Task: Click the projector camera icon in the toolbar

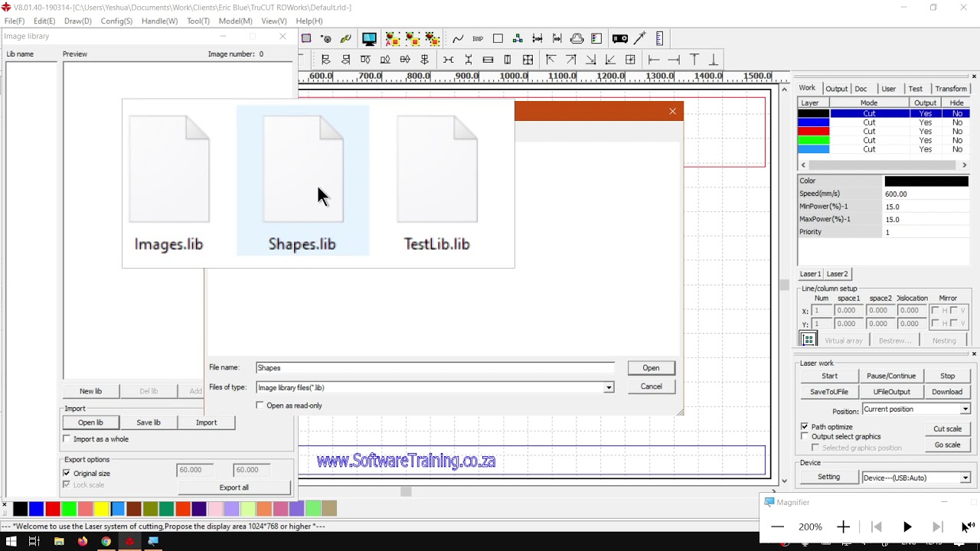Action: click(619, 38)
